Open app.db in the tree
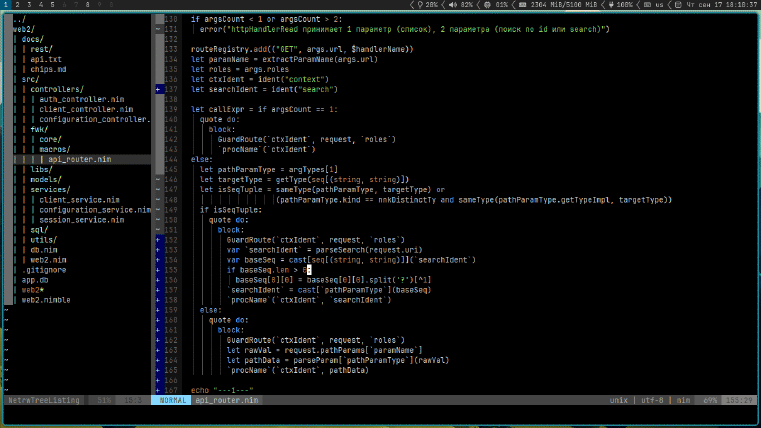Image resolution: width=761 pixels, height=428 pixels. click(35, 280)
